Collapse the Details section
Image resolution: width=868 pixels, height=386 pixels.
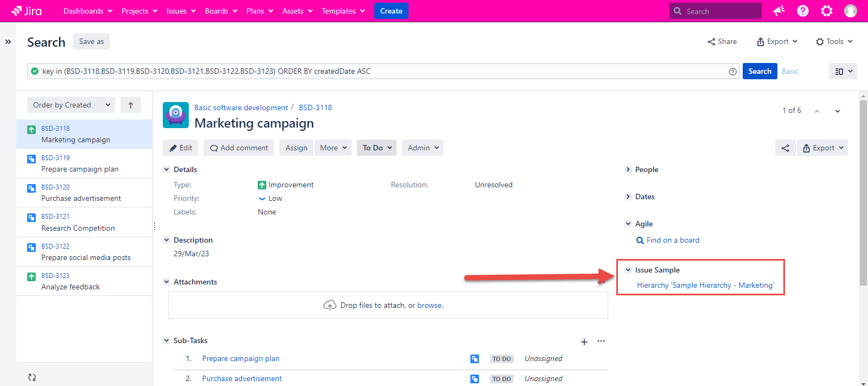[167, 169]
